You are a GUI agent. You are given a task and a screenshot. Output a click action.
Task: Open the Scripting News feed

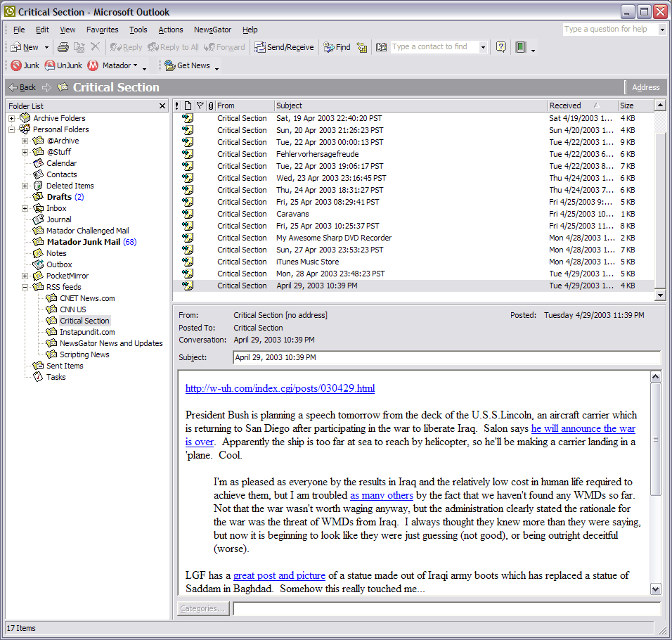click(84, 354)
